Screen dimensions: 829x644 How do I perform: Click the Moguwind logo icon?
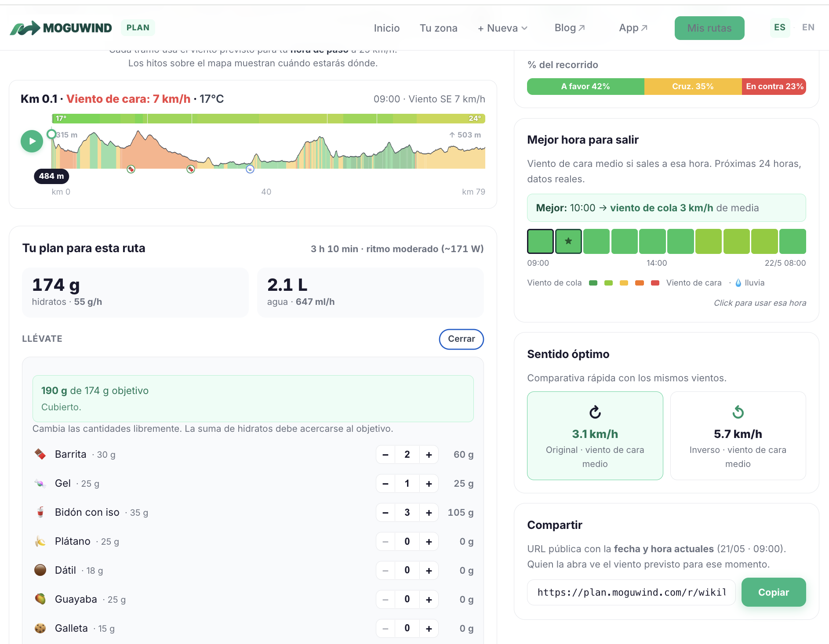click(x=25, y=28)
